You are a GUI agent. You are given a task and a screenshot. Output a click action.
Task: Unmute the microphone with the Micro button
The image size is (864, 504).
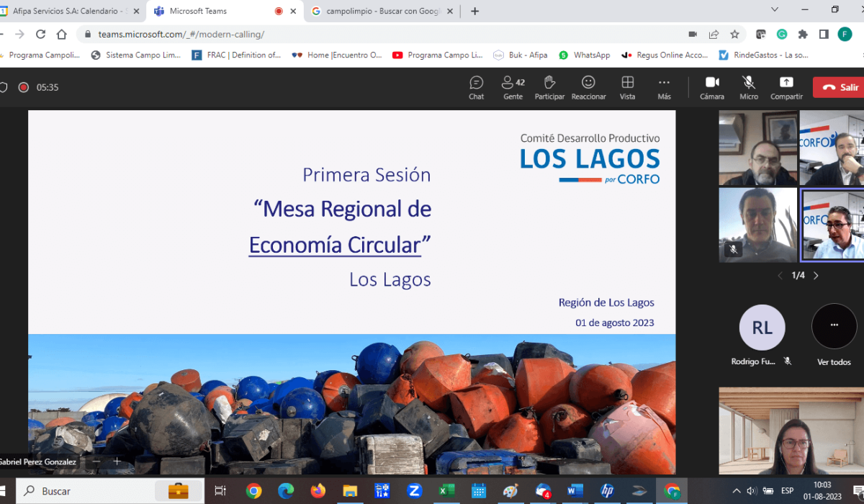click(749, 87)
